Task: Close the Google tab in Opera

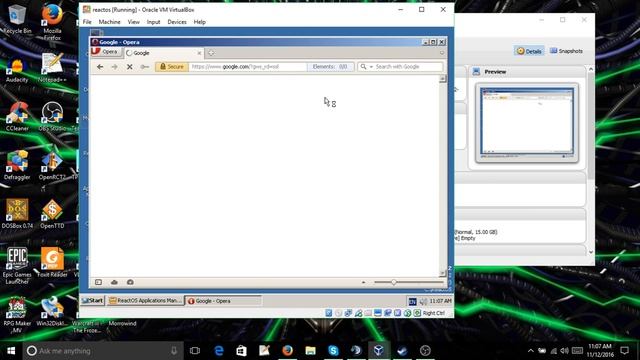Action: tap(199, 53)
